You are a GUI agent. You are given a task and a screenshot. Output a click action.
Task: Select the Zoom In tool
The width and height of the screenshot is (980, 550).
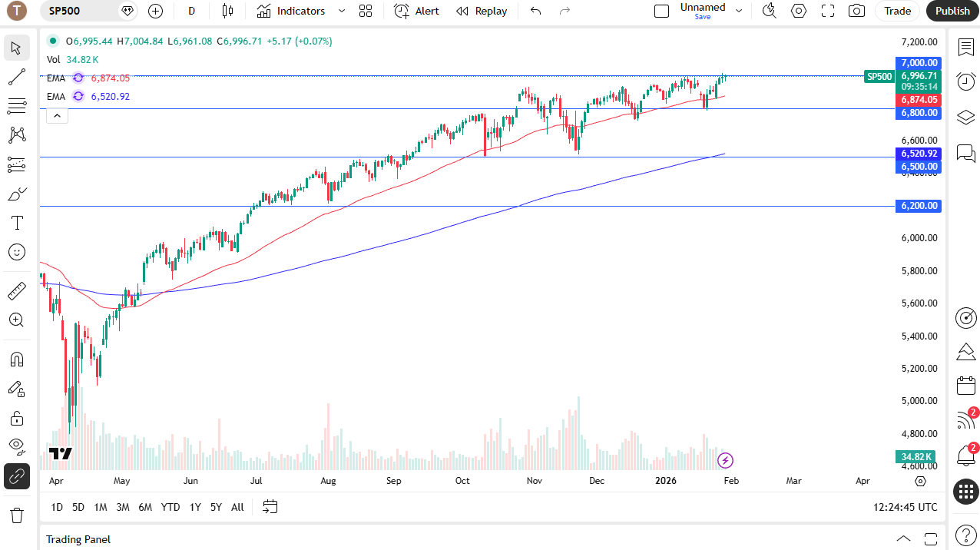click(x=16, y=320)
